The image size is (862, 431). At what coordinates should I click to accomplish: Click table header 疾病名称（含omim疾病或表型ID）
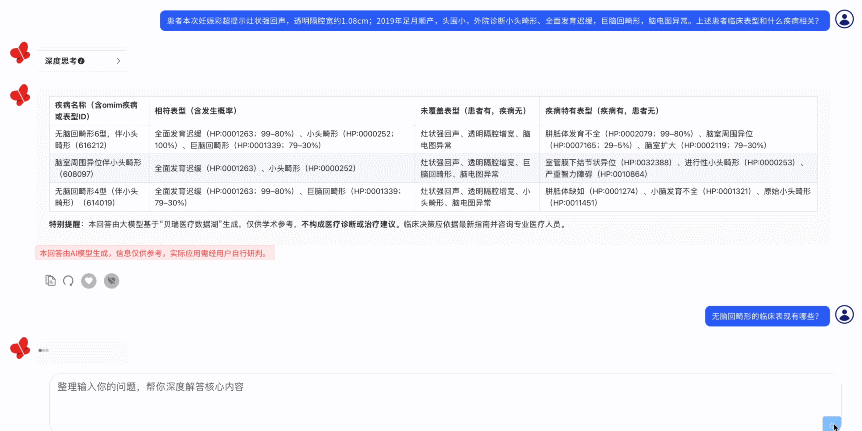[x=100, y=110]
